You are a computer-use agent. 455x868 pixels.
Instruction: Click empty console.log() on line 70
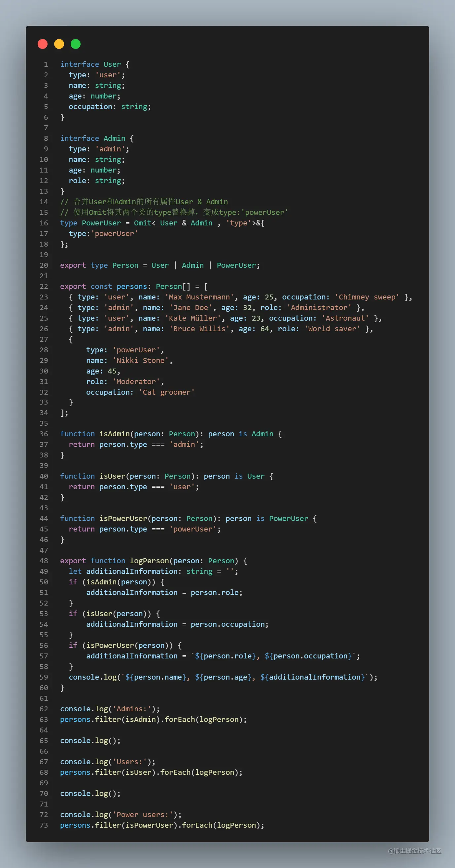(90, 793)
